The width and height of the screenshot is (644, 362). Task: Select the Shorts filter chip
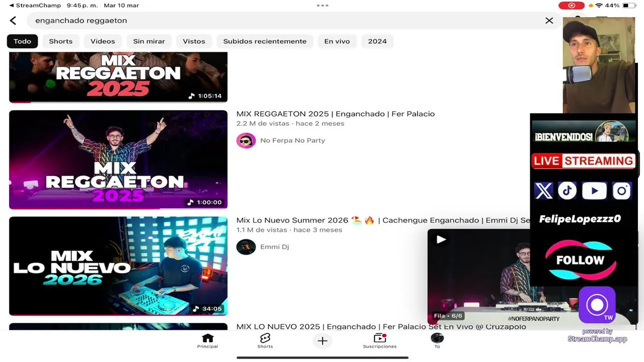pos(61,41)
